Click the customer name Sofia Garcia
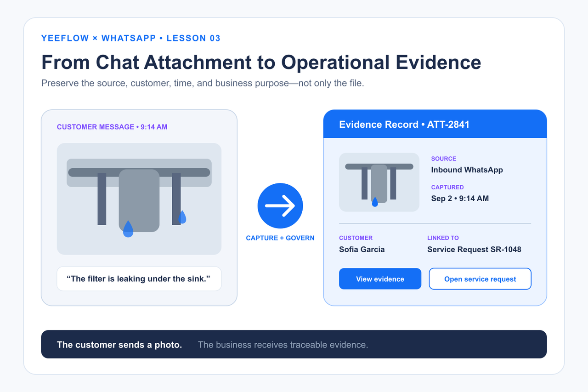The width and height of the screenshot is (588, 392). click(x=362, y=250)
